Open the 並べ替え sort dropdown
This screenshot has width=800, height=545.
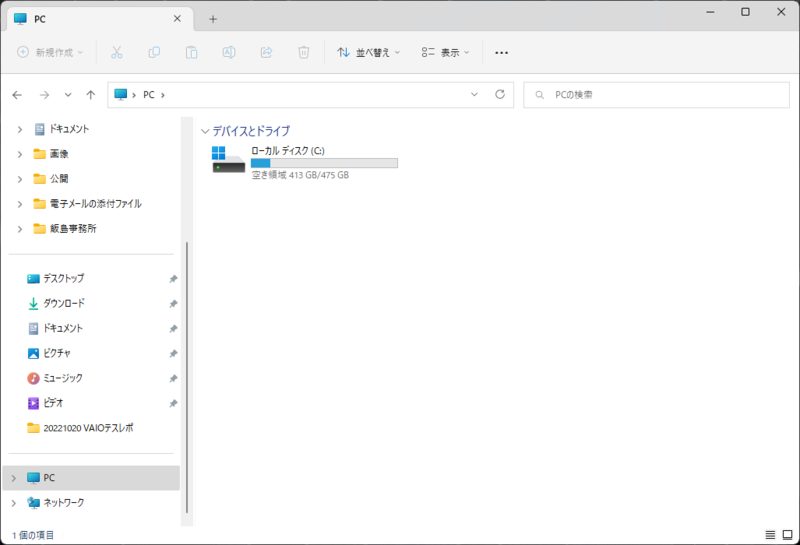[x=368, y=52]
